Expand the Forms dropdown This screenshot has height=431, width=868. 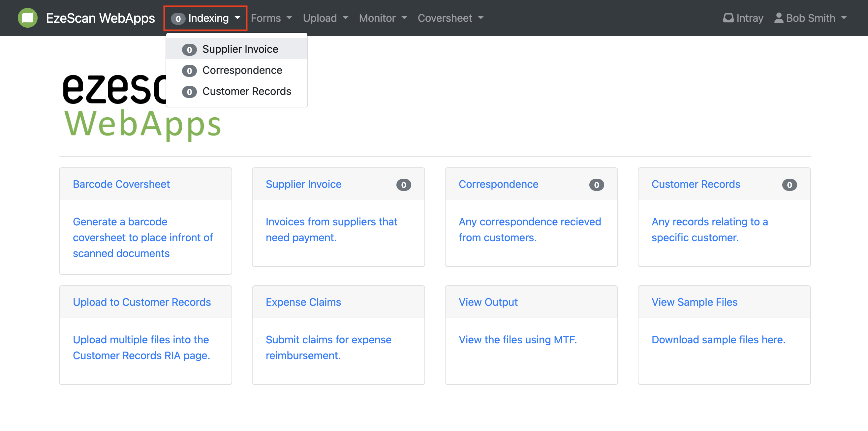[271, 18]
